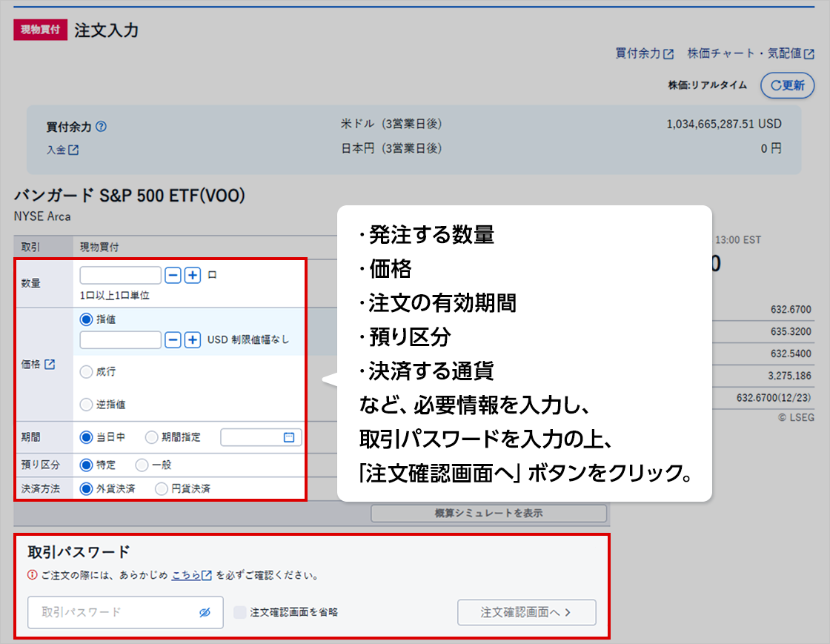
Task: Expand 概算シミュレートを表示 panel
Action: 488,513
